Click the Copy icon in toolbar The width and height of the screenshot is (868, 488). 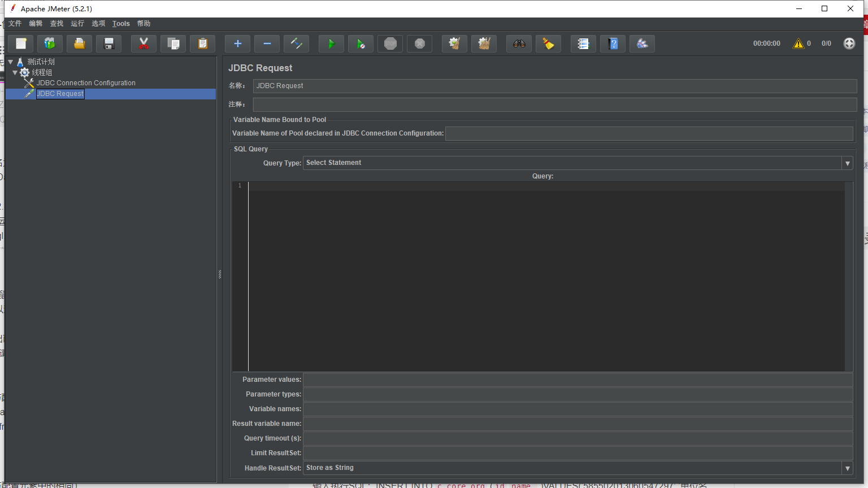tap(173, 43)
